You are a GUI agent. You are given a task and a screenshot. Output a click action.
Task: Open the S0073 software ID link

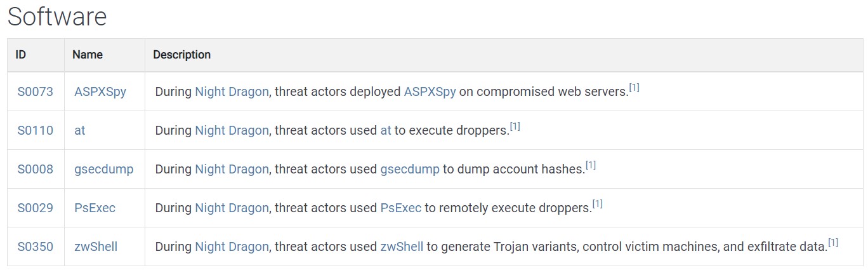pyautogui.click(x=35, y=91)
